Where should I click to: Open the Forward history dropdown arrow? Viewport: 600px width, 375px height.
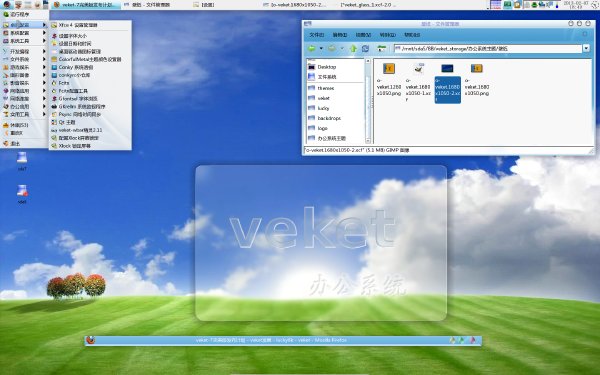point(342,49)
